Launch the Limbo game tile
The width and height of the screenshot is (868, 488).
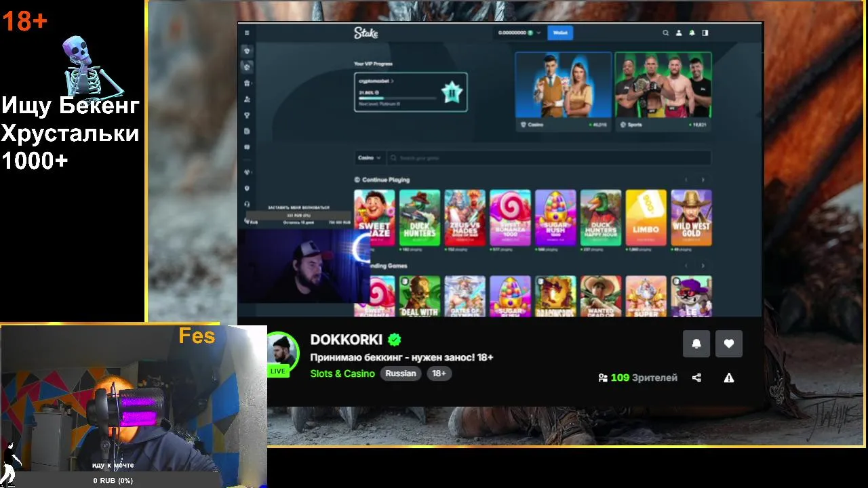pos(646,218)
